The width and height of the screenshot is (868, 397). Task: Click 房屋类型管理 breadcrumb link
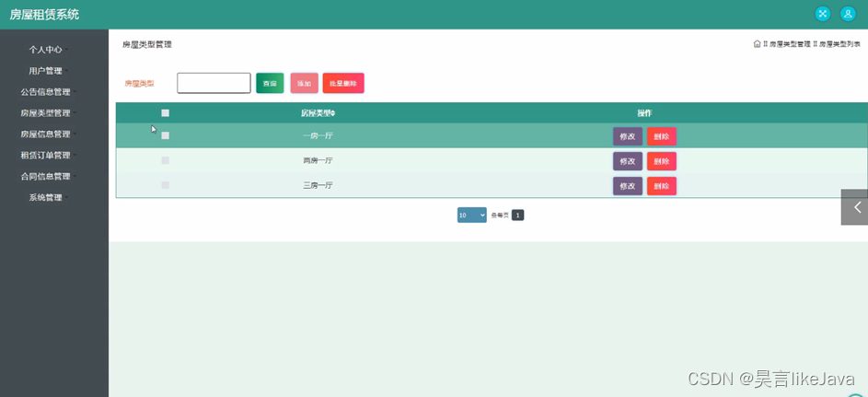point(790,44)
